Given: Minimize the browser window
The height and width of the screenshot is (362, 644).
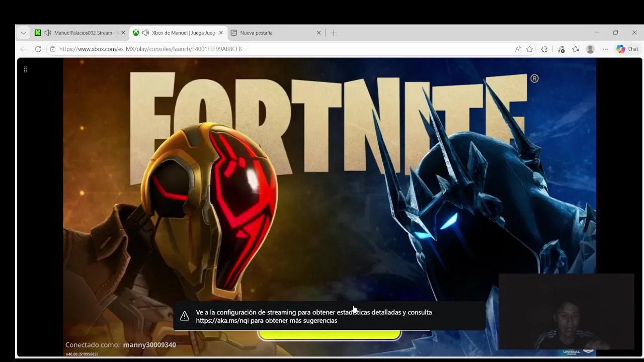Looking at the screenshot, I should coord(596,33).
